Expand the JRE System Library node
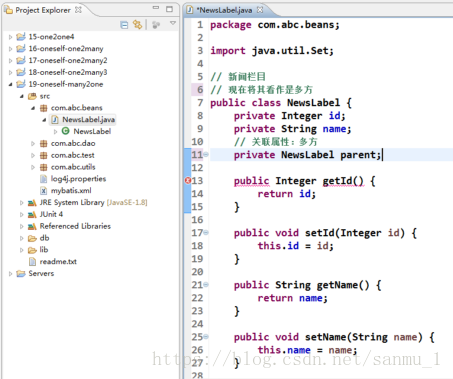Screen dimensions: 453x379 tap(22, 203)
